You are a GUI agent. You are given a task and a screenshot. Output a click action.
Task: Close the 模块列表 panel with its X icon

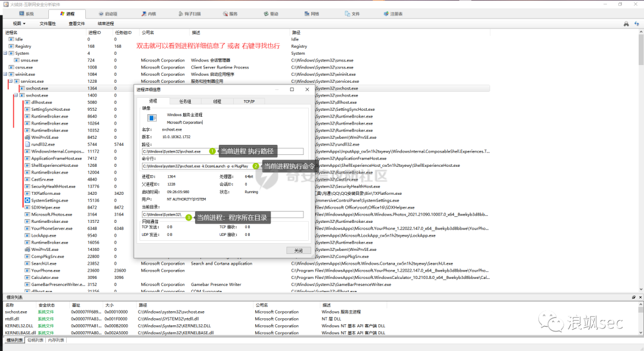(640, 297)
